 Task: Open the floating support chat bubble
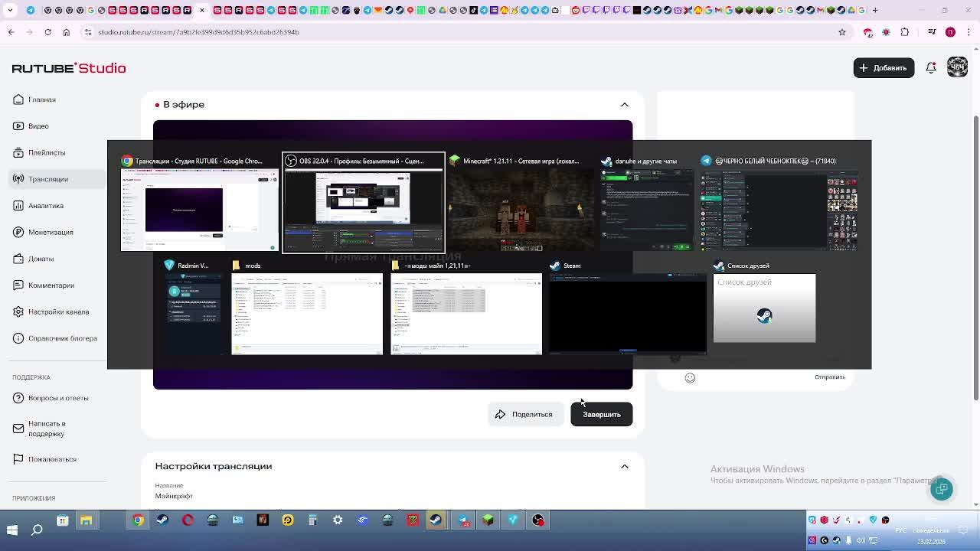942,489
